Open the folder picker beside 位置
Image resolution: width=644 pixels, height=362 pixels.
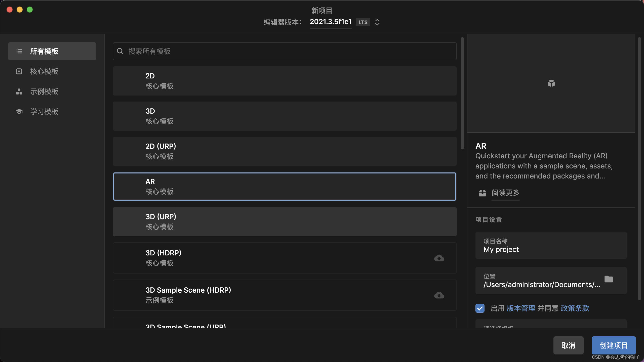tap(609, 279)
